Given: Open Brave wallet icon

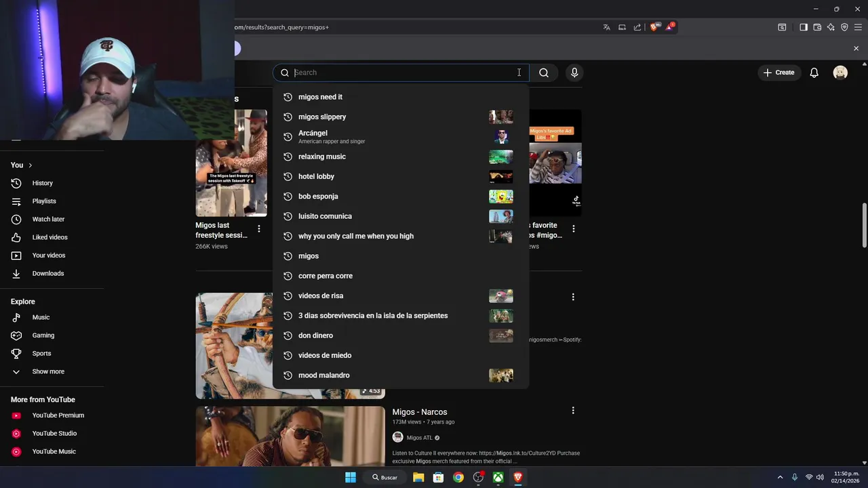Looking at the screenshot, I should tap(817, 27).
